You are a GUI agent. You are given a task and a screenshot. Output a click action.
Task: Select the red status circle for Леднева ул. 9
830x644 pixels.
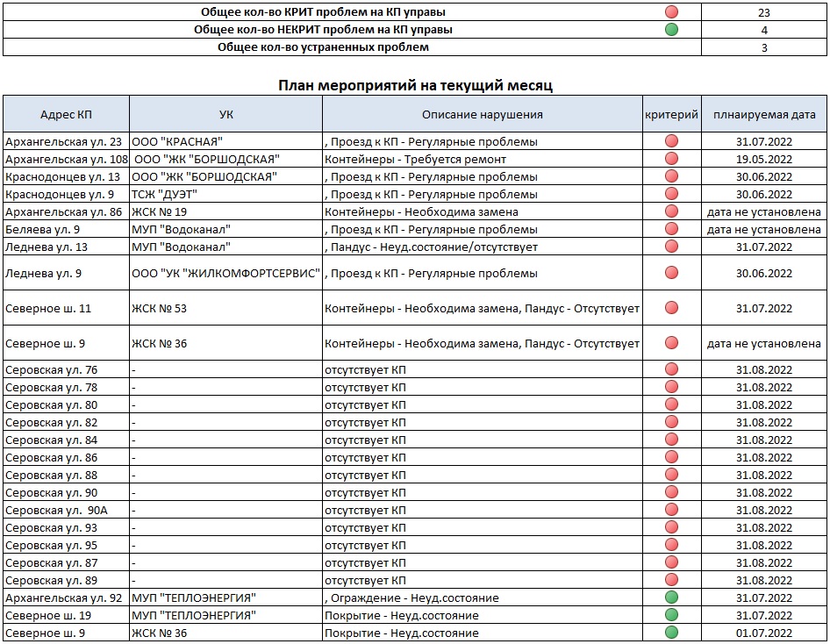click(671, 273)
